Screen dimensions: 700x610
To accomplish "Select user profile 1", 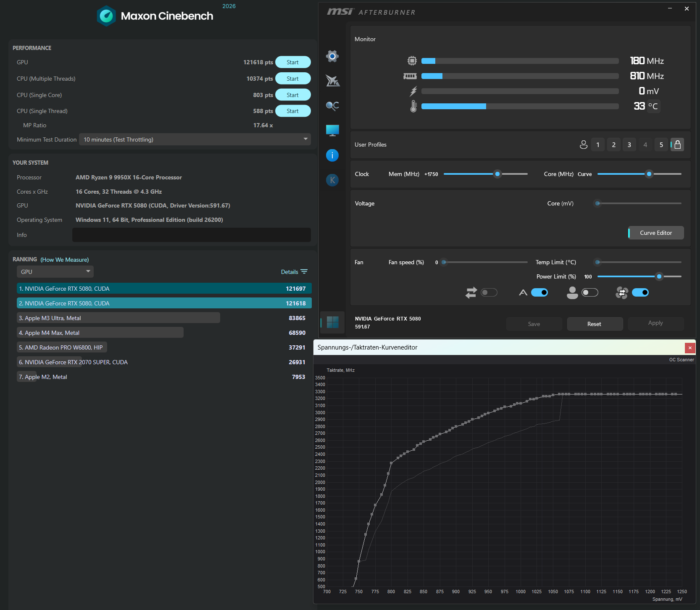I will (598, 145).
